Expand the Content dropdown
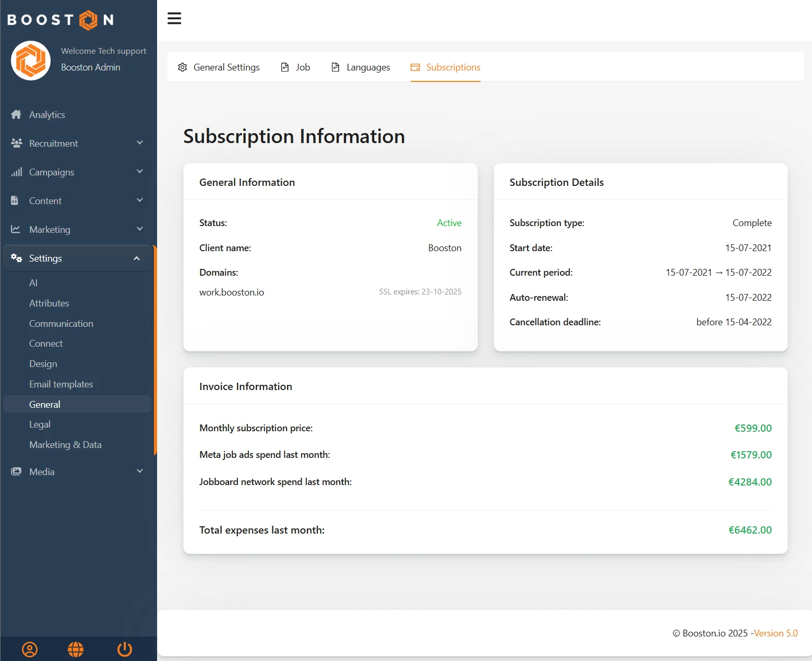 coord(77,201)
